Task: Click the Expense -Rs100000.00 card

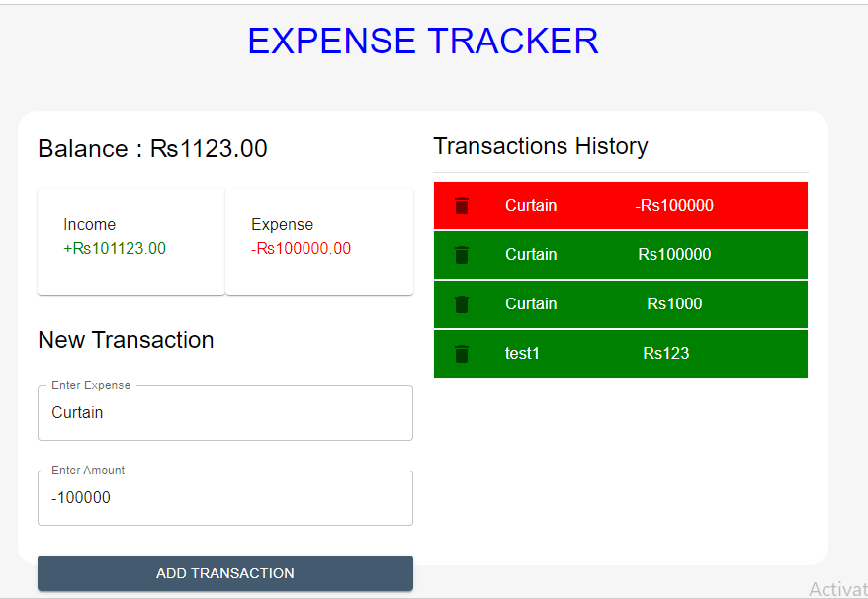Action: point(318,239)
